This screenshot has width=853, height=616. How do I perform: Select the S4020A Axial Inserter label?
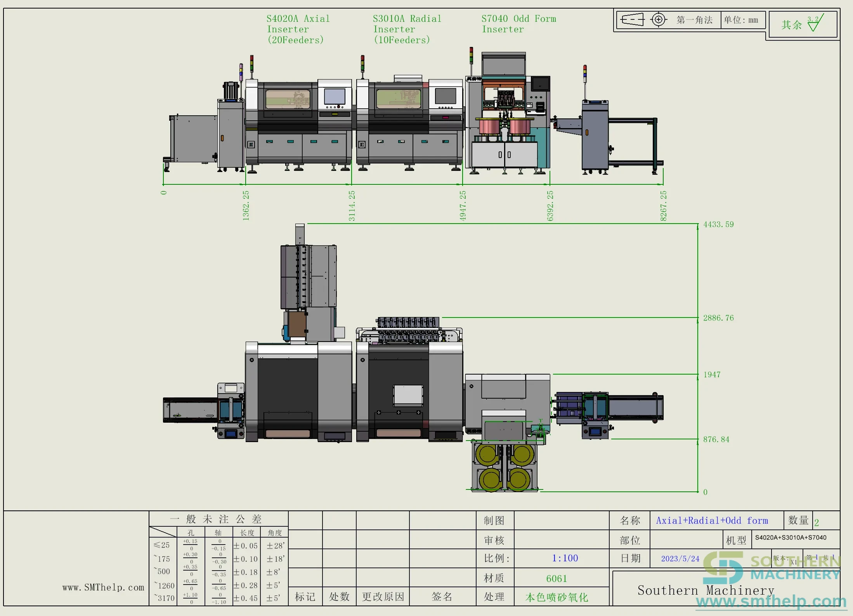click(298, 29)
